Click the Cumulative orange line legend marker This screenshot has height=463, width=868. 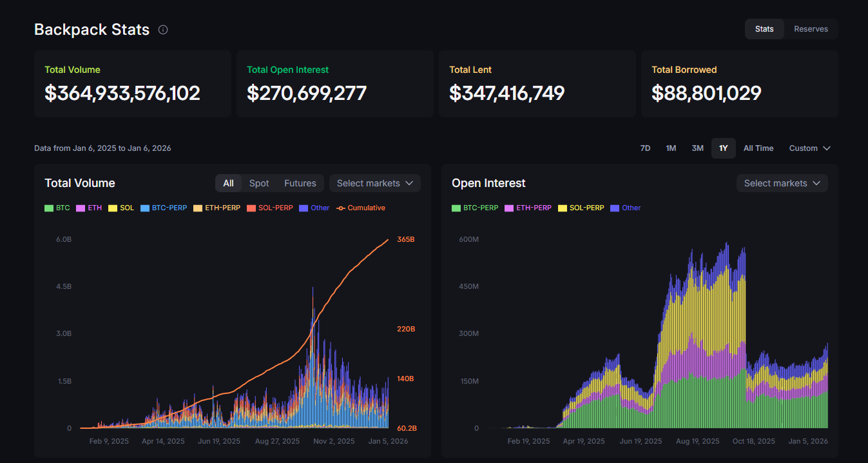point(340,208)
